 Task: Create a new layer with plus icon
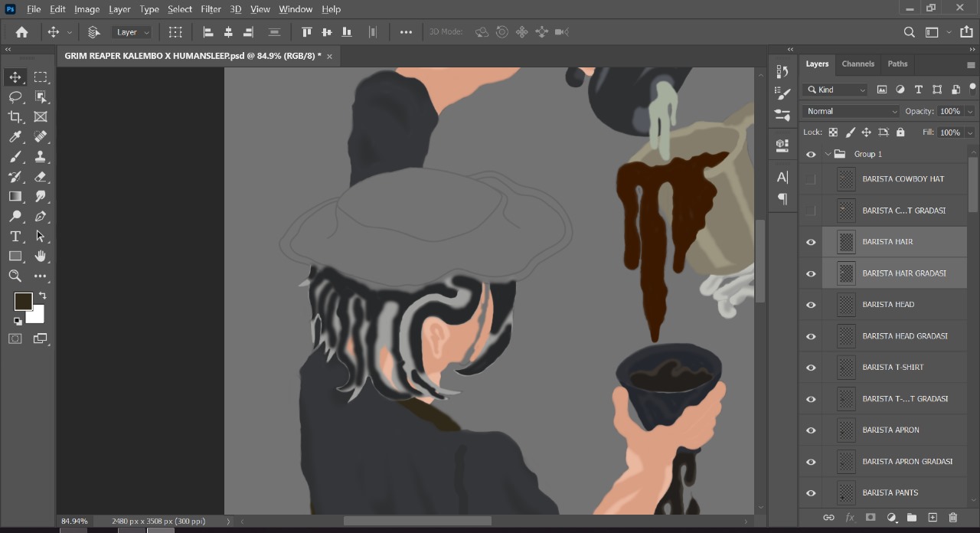[933, 518]
